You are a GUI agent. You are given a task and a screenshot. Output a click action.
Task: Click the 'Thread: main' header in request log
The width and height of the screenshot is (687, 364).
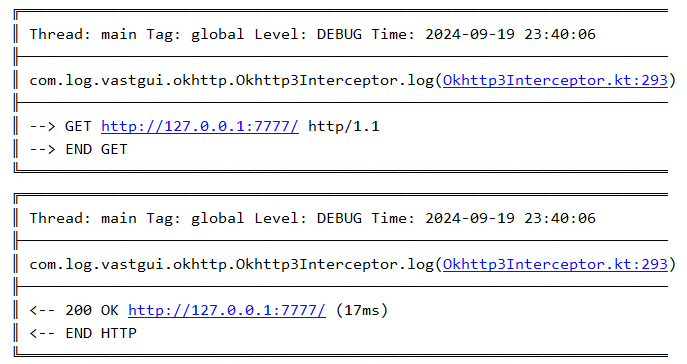click(83, 34)
